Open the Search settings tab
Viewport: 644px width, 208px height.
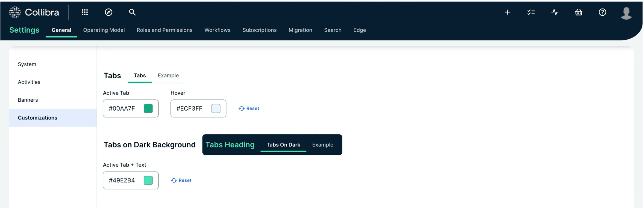333,30
